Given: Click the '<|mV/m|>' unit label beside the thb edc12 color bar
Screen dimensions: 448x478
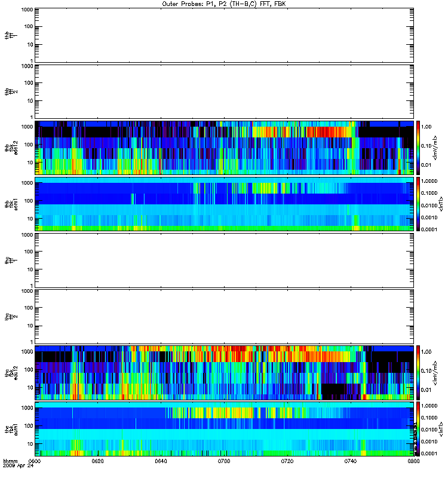Looking at the screenshot, I should click(x=435, y=148).
